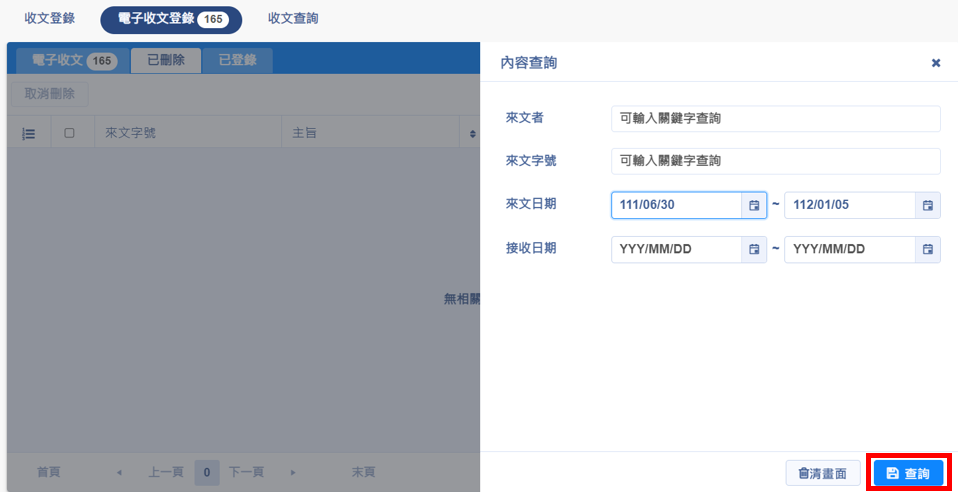Open the 收文查詢 tab
The image size is (958, 492).
[x=293, y=19]
